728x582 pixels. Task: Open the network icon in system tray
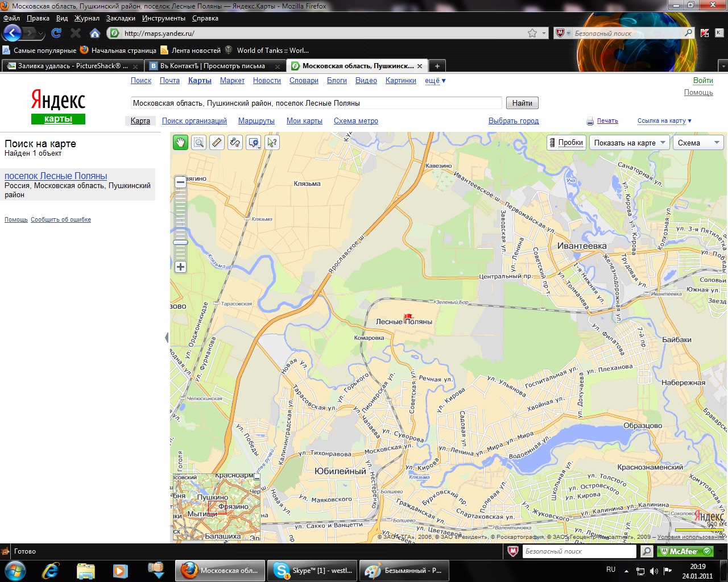click(x=640, y=570)
